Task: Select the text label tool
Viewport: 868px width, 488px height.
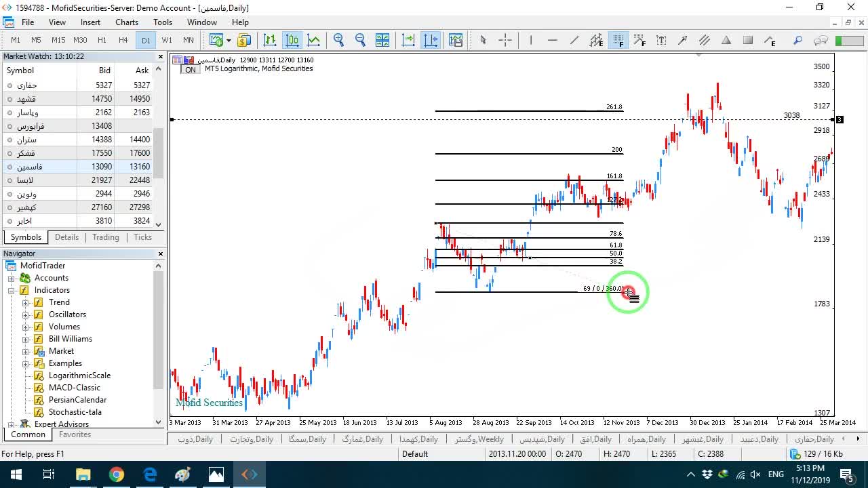Action: click(x=661, y=40)
